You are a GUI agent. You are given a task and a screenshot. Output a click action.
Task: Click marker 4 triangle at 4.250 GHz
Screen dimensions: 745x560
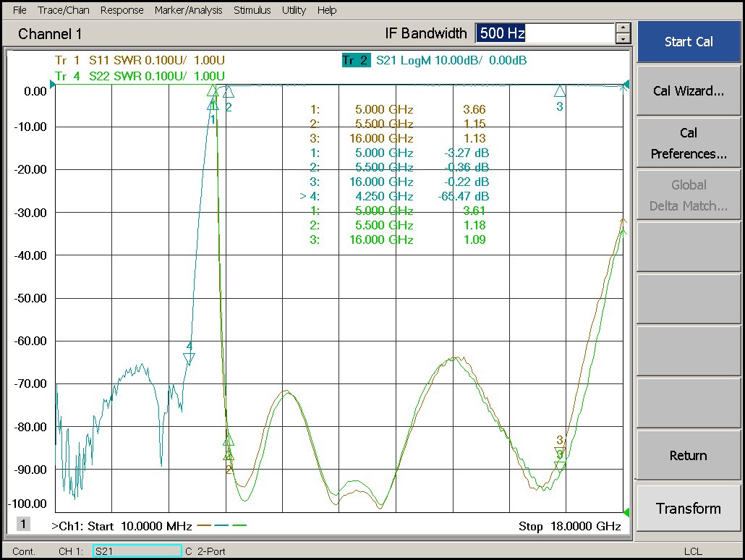[189, 359]
